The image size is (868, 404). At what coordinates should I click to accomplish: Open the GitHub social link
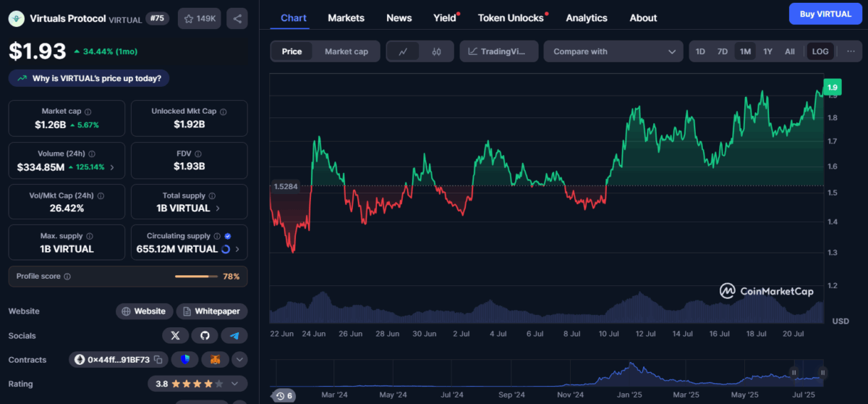click(x=205, y=335)
